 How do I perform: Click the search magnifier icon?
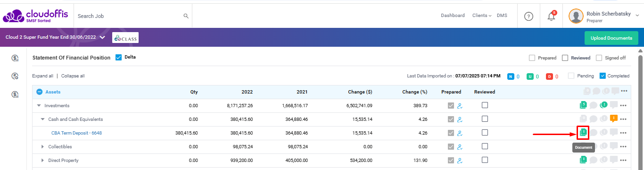pos(186,16)
